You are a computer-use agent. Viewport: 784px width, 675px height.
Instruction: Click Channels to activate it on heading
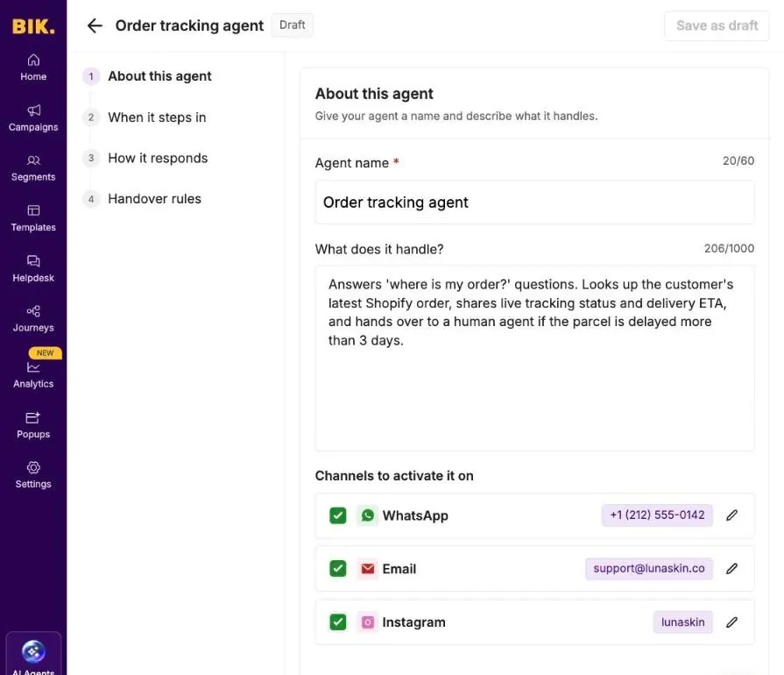pyautogui.click(x=394, y=476)
